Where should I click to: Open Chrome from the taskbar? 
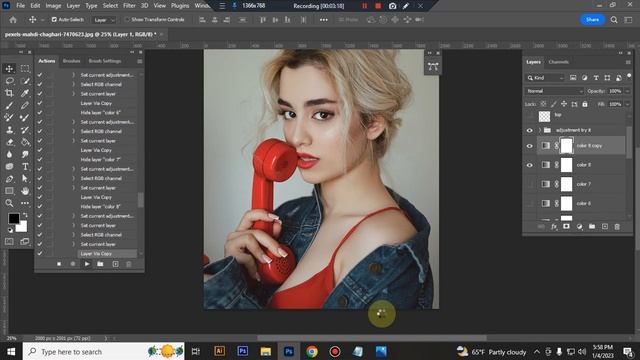click(312, 351)
